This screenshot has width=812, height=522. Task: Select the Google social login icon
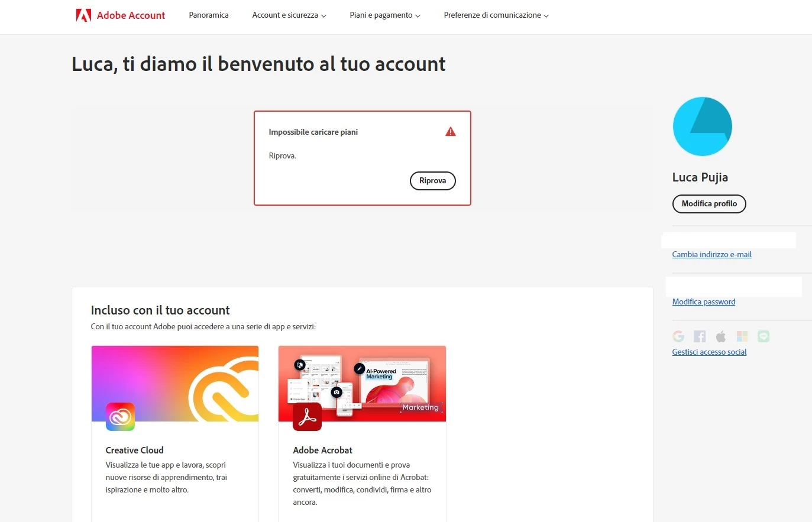point(678,336)
